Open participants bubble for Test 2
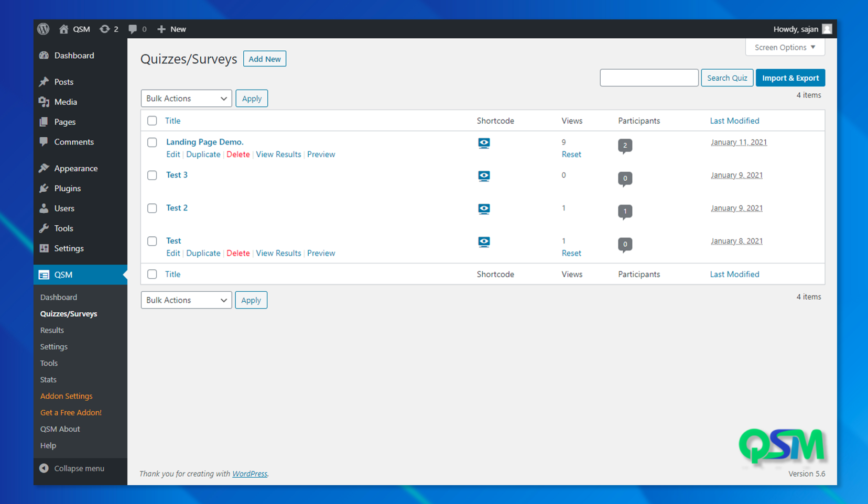868x504 pixels. (x=625, y=212)
